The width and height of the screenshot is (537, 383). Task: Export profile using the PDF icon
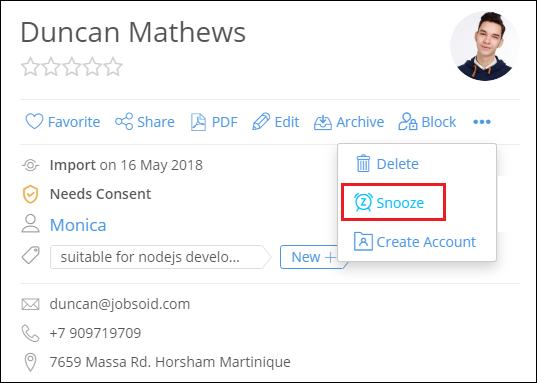tap(198, 122)
